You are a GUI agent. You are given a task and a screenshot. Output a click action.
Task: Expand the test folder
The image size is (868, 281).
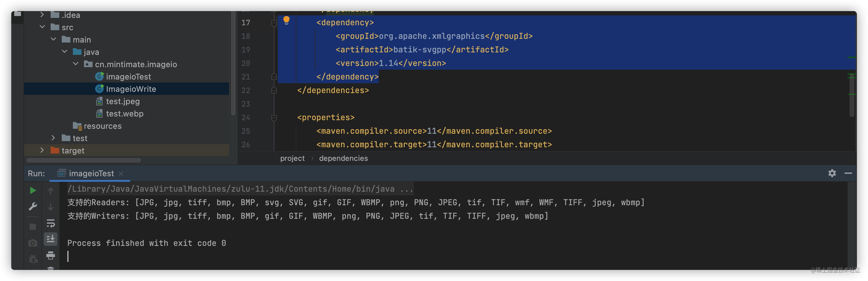tap(53, 138)
